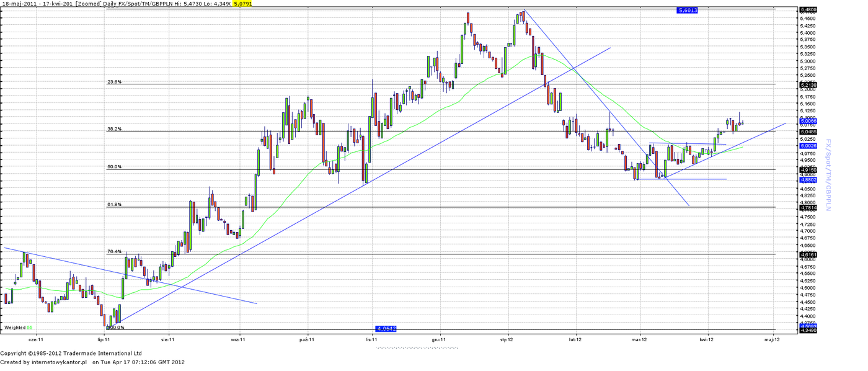Select the Weighted 55 moving average label

point(18,327)
